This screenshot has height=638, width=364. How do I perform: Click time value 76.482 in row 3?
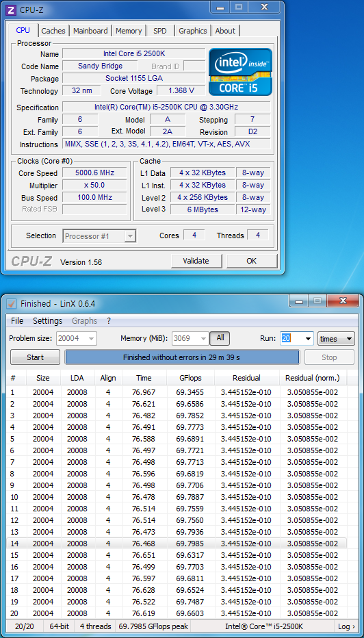tap(144, 416)
